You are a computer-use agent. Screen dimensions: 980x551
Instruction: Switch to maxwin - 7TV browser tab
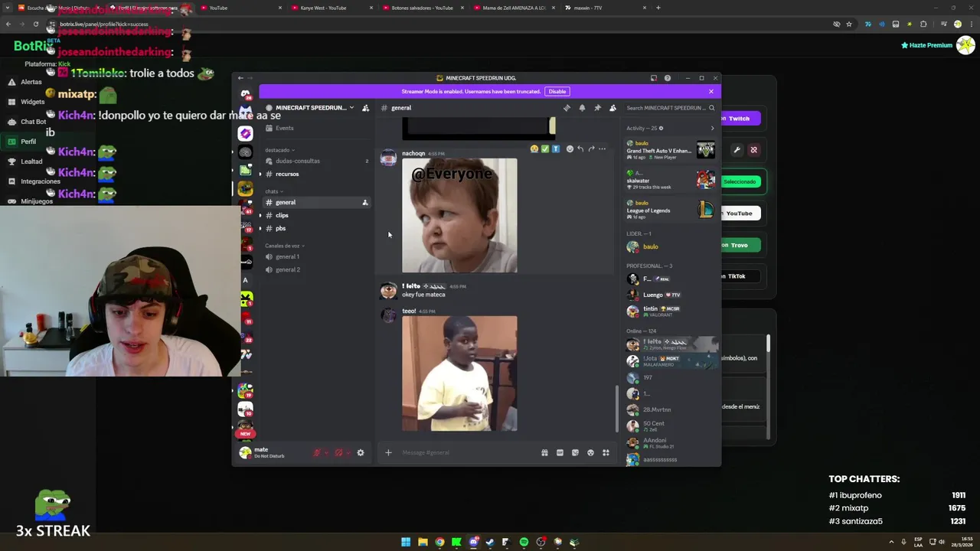(x=605, y=8)
